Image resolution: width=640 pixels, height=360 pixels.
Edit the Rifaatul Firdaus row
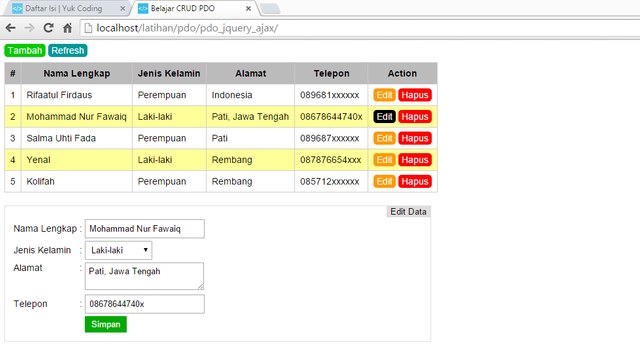(x=384, y=95)
